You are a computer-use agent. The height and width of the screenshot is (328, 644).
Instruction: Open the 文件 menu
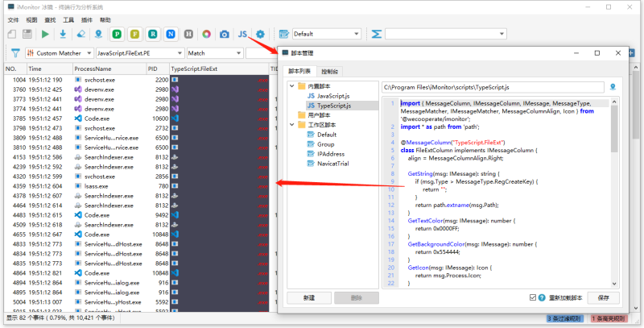(x=13, y=19)
